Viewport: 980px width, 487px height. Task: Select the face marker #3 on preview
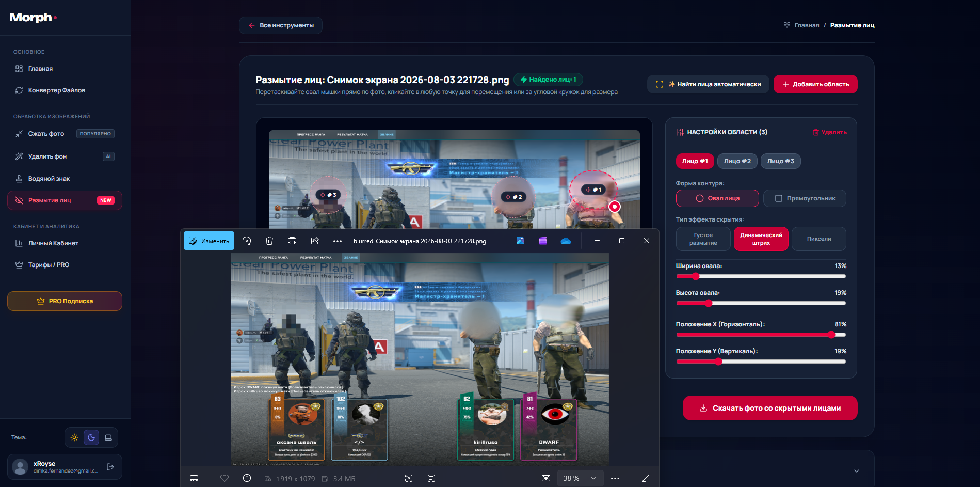(328, 195)
